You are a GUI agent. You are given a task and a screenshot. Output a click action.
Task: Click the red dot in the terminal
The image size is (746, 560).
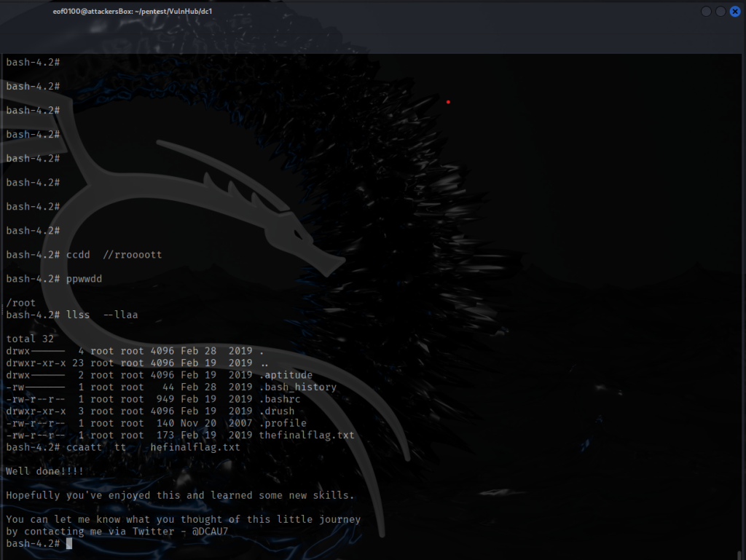(448, 102)
